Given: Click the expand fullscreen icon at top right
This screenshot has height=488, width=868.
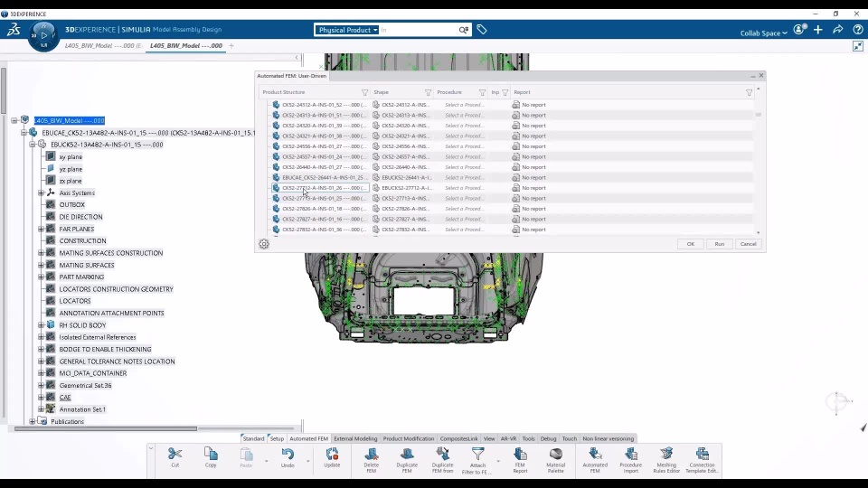Looking at the screenshot, I should point(858,46).
